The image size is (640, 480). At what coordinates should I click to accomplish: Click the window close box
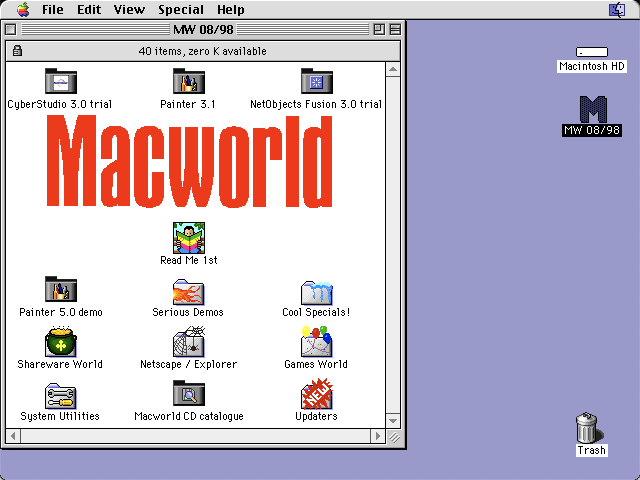pos(11,29)
